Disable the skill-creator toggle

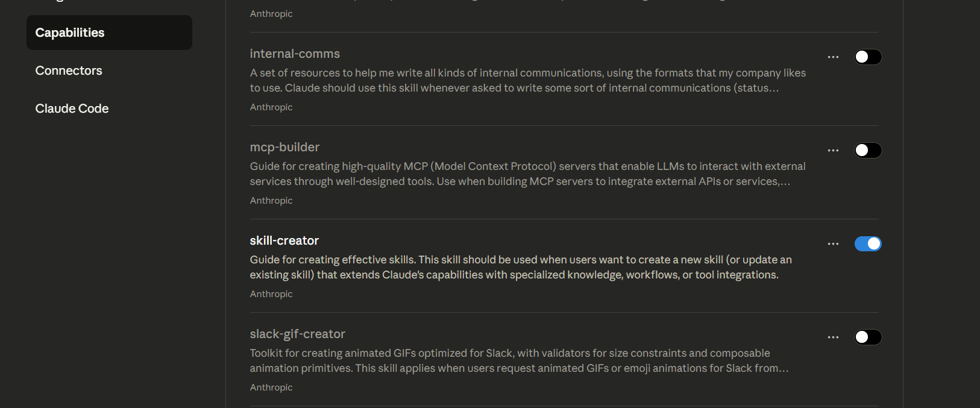pos(868,243)
